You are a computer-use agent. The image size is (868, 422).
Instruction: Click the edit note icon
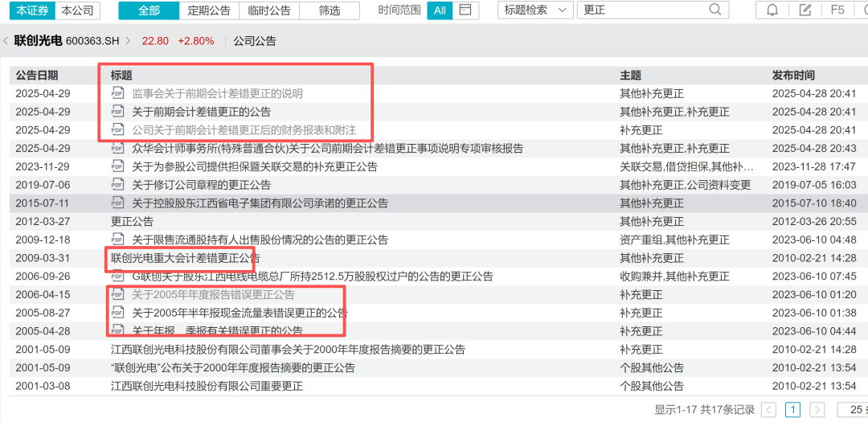(x=806, y=10)
